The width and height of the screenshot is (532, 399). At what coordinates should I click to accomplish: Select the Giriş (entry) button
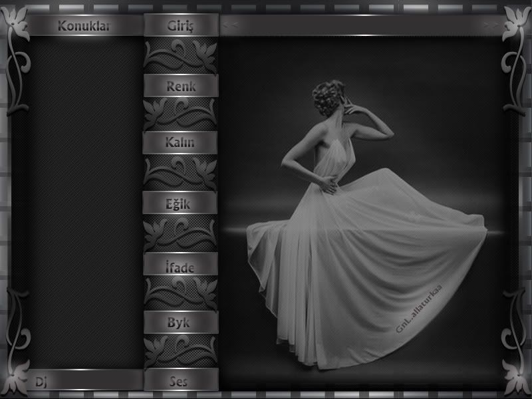180,26
